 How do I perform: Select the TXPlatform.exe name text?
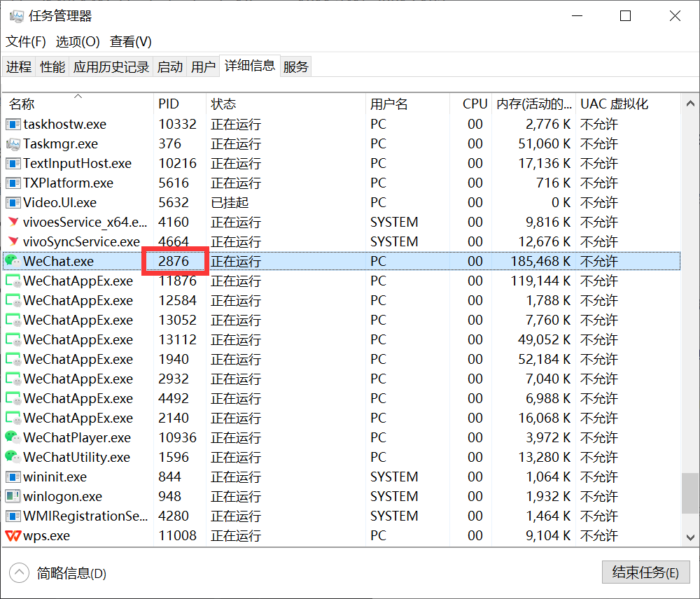tap(69, 183)
